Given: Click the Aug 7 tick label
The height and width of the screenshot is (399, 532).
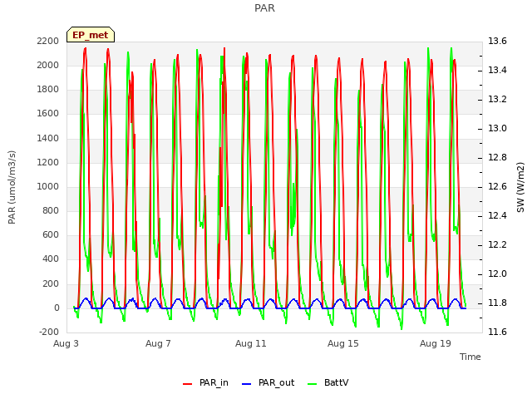Looking at the screenshot, I should click(158, 343).
